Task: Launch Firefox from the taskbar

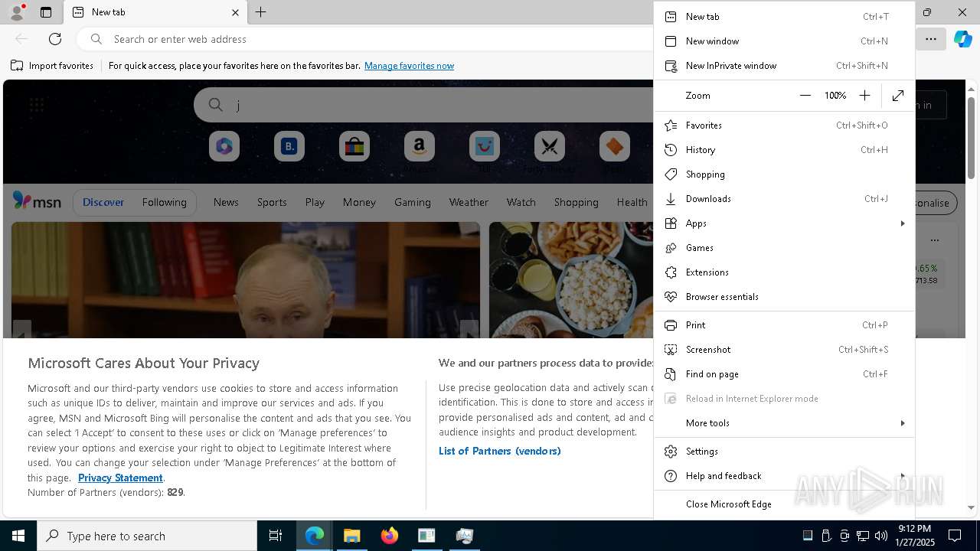Action: point(390,536)
